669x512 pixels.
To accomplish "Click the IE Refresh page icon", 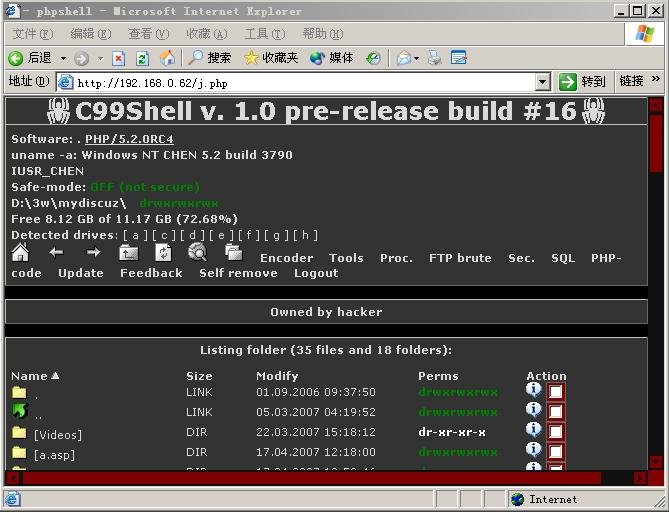I will (x=143, y=58).
